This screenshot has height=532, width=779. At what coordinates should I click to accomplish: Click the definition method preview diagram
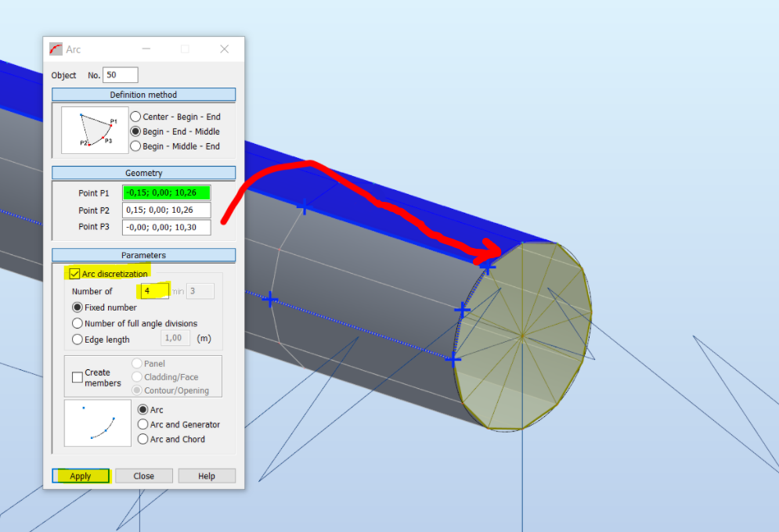point(92,129)
